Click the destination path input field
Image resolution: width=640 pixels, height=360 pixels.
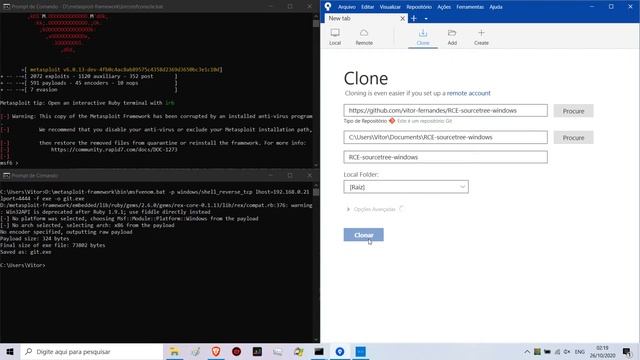[445, 137]
